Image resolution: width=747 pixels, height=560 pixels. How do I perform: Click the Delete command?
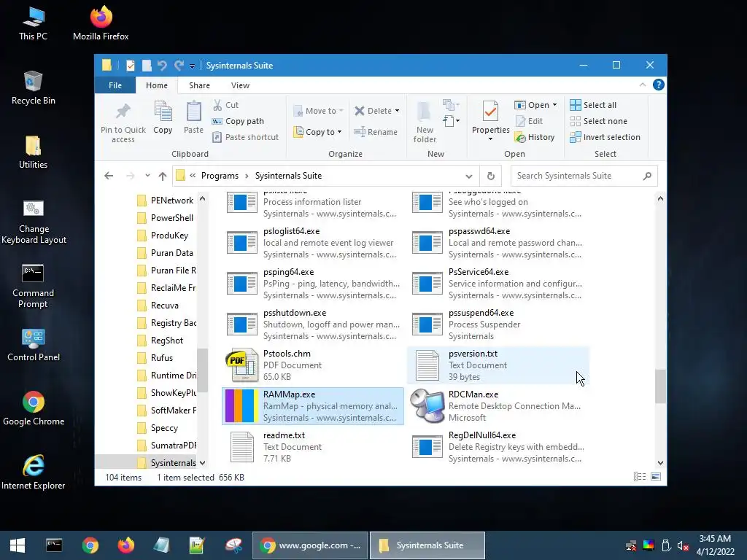click(373, 111)
